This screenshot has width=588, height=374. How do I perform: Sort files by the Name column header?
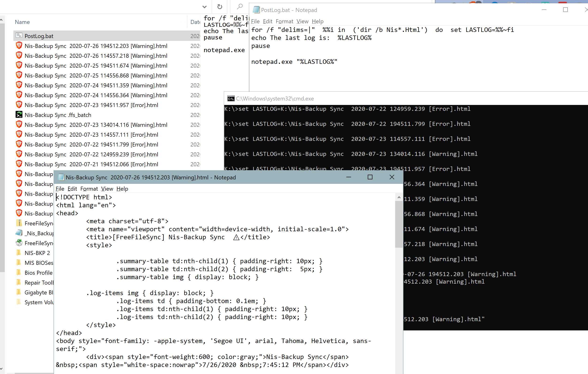[22, 22]
